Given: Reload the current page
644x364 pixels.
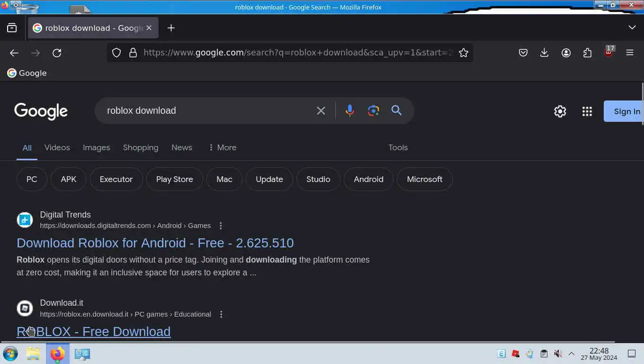Looking at the screenshot, I should pyautogui.click(x=57, y=53).
